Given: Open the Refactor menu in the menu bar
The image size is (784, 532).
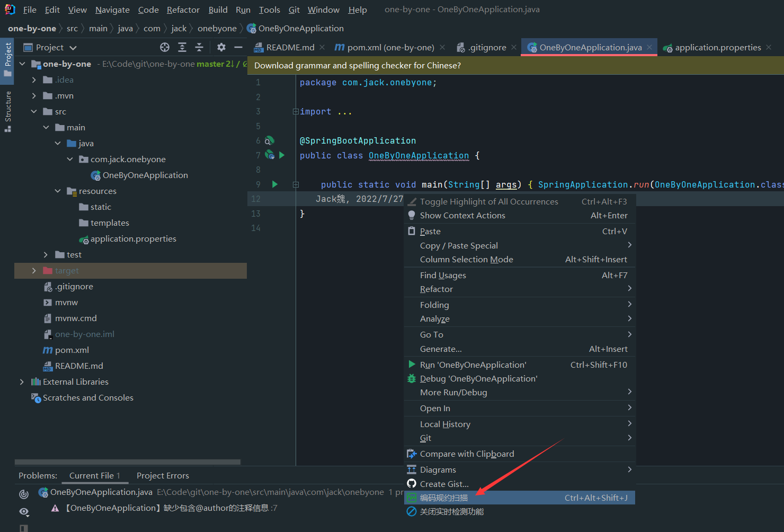Looking at the screenshot, I should (183, 10).
